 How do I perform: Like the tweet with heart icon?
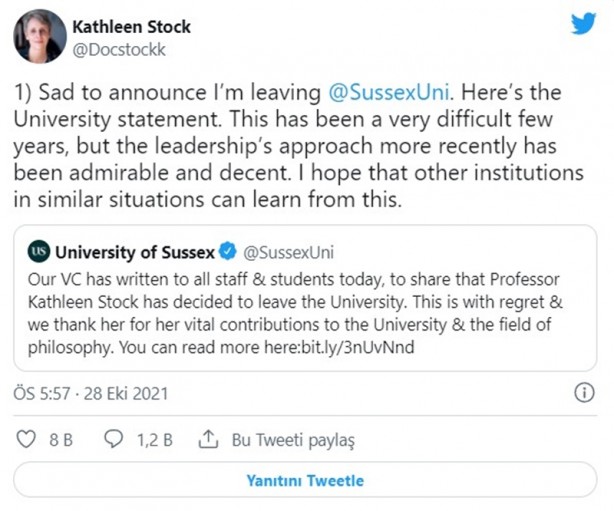28,438
